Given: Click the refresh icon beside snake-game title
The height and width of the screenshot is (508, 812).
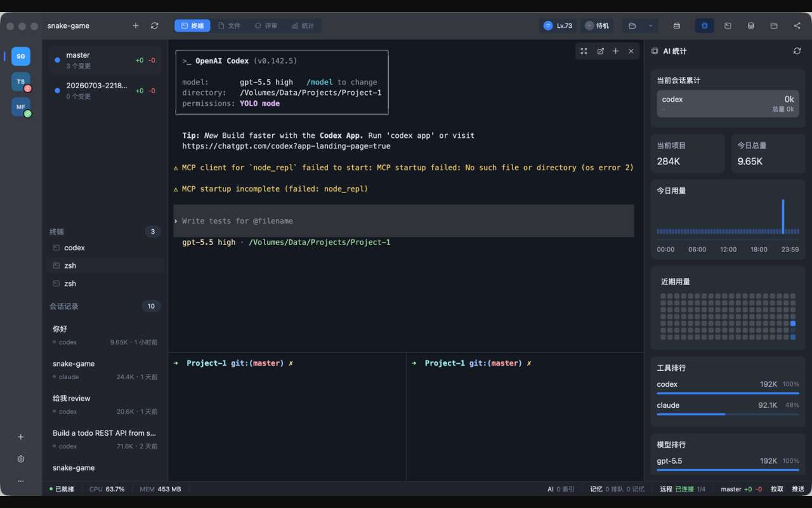Looking at the screenshot, I should (x=155, y=26).
